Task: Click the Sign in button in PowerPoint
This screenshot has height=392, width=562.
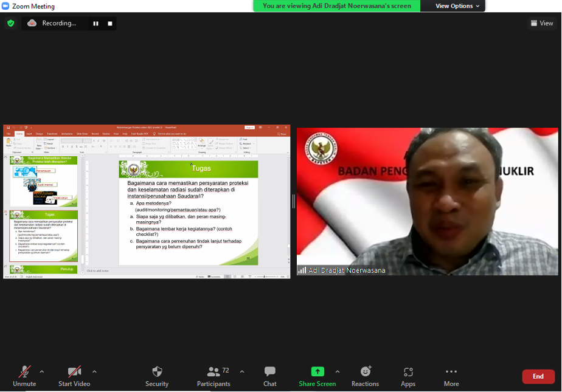Action: [x=249, y=128]
